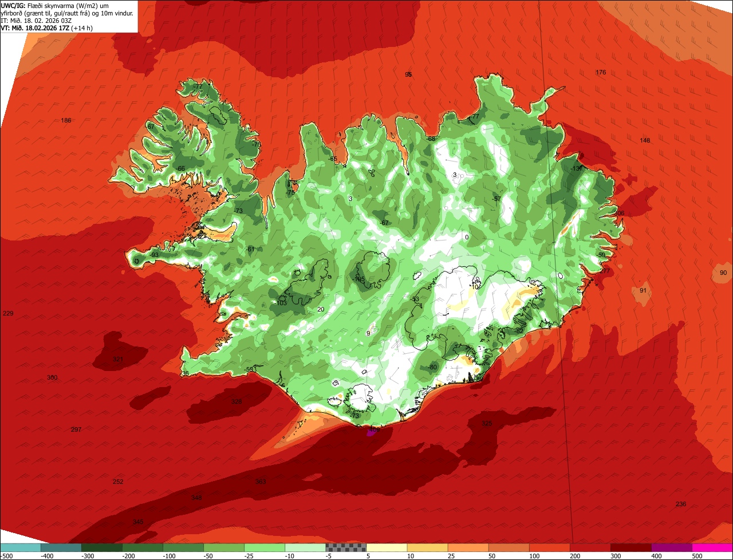Click the value '91' off the east coast
The image size is (733, 560).
coord(643,290)
